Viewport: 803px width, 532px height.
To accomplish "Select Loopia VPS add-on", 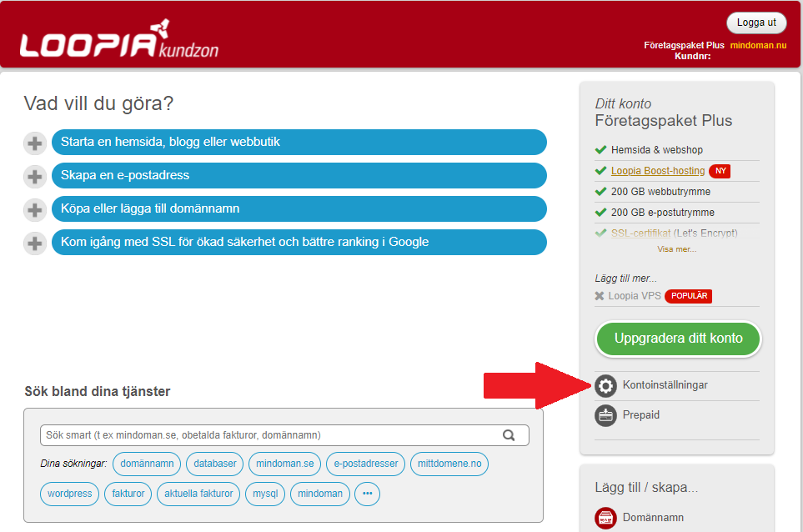I will click(635, 295).
